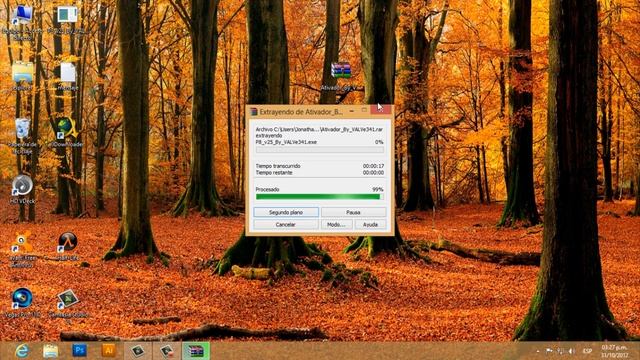Screen dimensions: 640x360
Task: Pause the extraction with Pausa
Action: click(353, 212)
